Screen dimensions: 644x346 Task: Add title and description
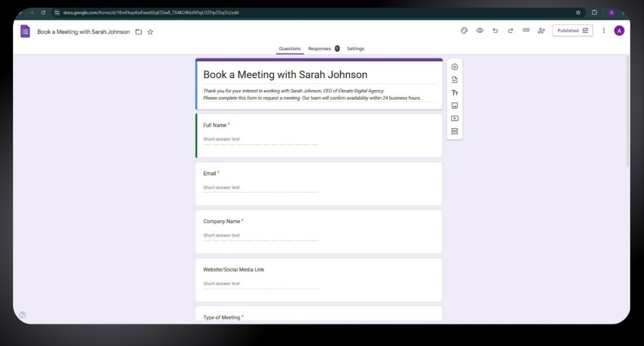pyautogui.click(x=454, y=93)
